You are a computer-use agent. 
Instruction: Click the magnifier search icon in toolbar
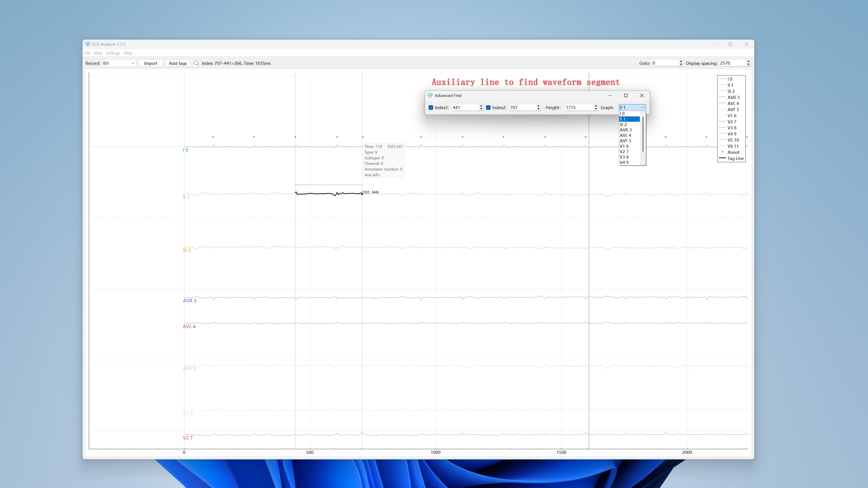coord(196,63)
